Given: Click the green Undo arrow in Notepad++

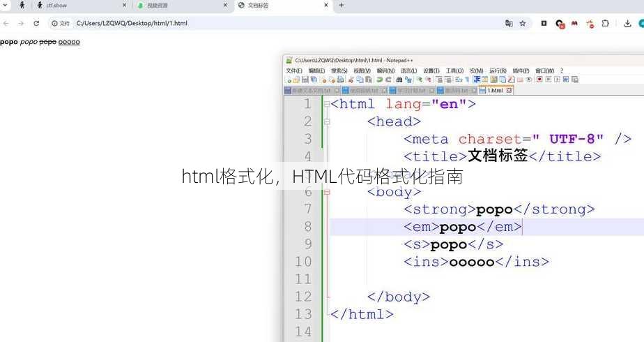Looking at the screenshot, I should pos(379,80).
